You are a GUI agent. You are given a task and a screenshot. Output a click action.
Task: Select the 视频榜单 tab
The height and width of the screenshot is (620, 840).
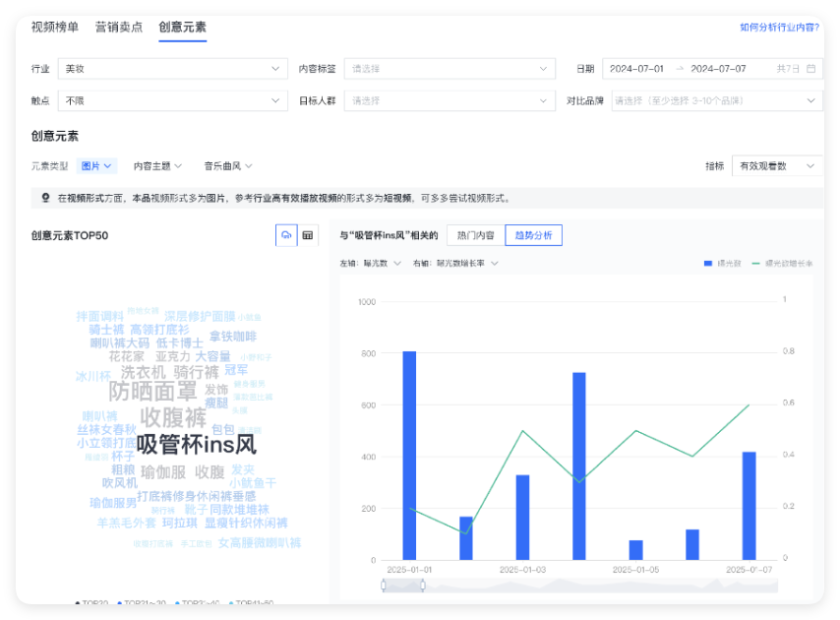click(x=52, y=31)
